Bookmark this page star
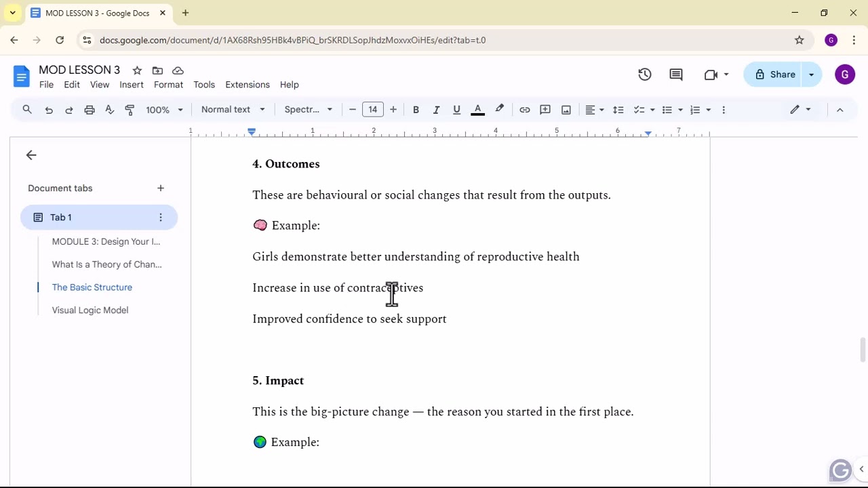The height and width of the screenshot is (488, 868). [x=800, y=40]
